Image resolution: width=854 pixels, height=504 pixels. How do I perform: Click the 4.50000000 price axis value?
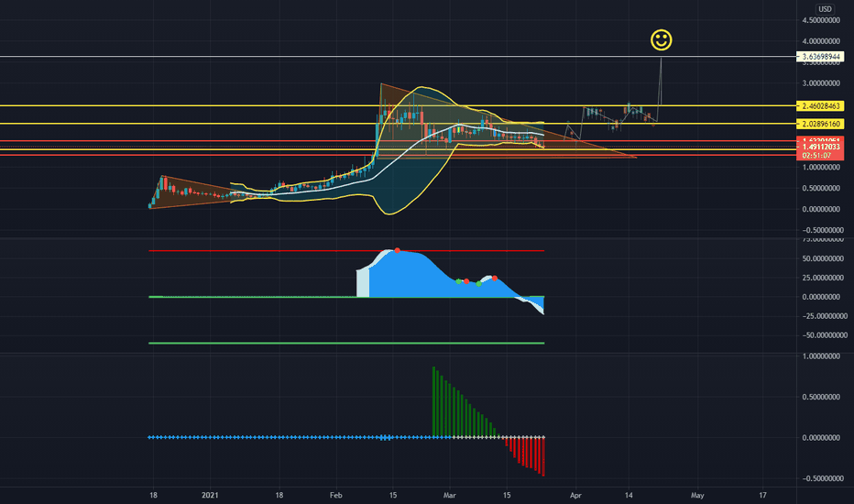point(821,20)
